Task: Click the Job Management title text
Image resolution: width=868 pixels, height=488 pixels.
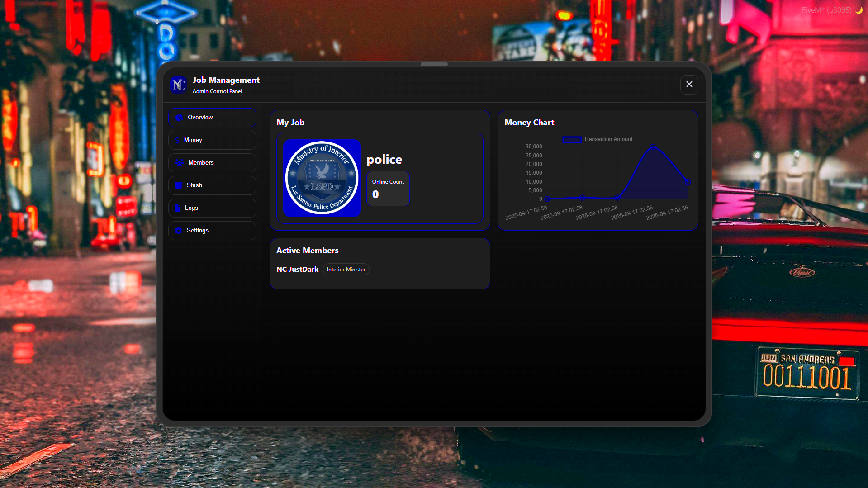Action: (226, 80)
